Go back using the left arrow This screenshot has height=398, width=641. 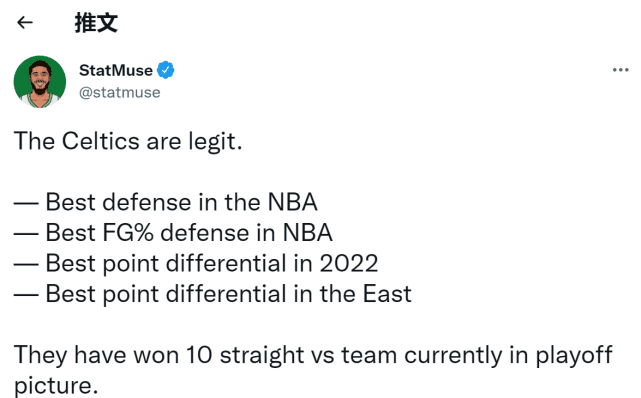click(25, 22)
